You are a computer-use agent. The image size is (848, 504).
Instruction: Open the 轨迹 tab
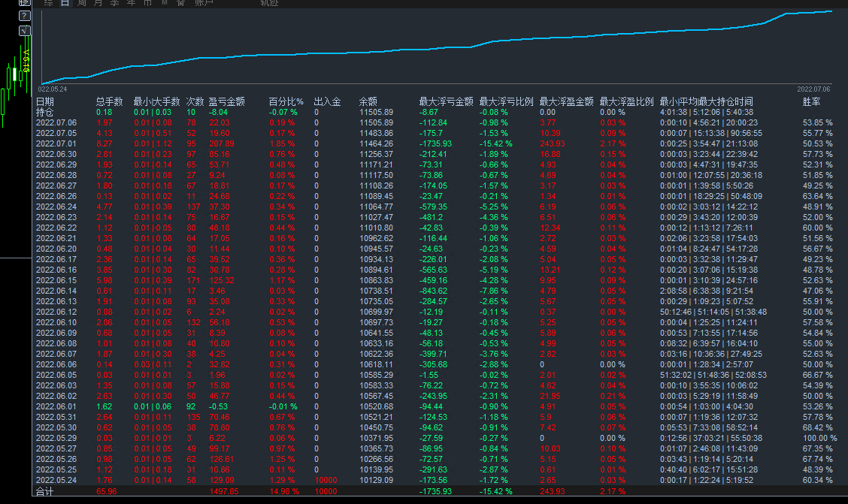click(x=269, y=3)
